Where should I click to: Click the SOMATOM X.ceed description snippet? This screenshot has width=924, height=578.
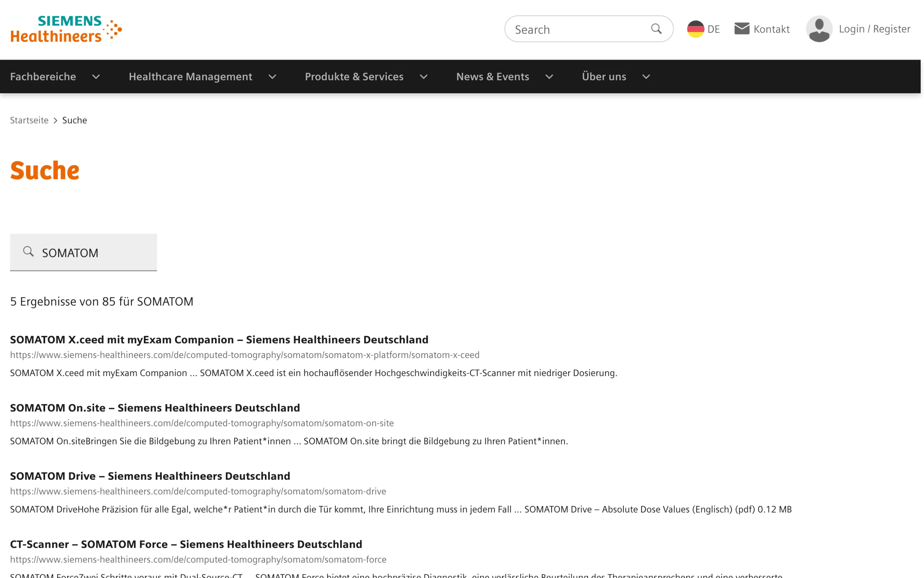313,373
